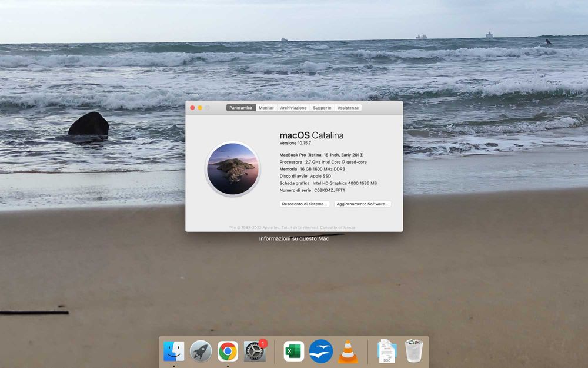Switch to the Assistenza tab
The width and height of the screenshot is (588, 368).
[x=348, y=108]
